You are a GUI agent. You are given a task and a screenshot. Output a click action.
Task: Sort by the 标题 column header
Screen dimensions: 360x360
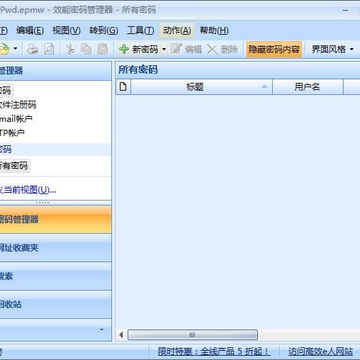coord(201,87)
